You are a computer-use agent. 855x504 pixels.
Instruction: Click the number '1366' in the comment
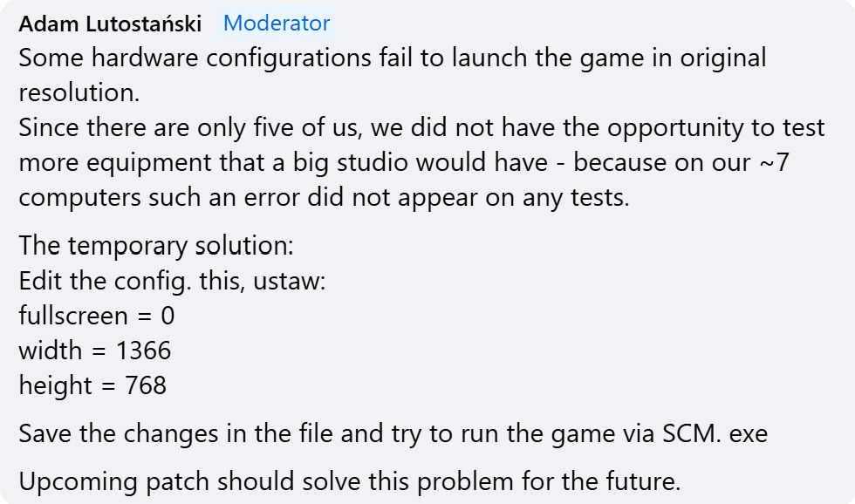[143, 351]
